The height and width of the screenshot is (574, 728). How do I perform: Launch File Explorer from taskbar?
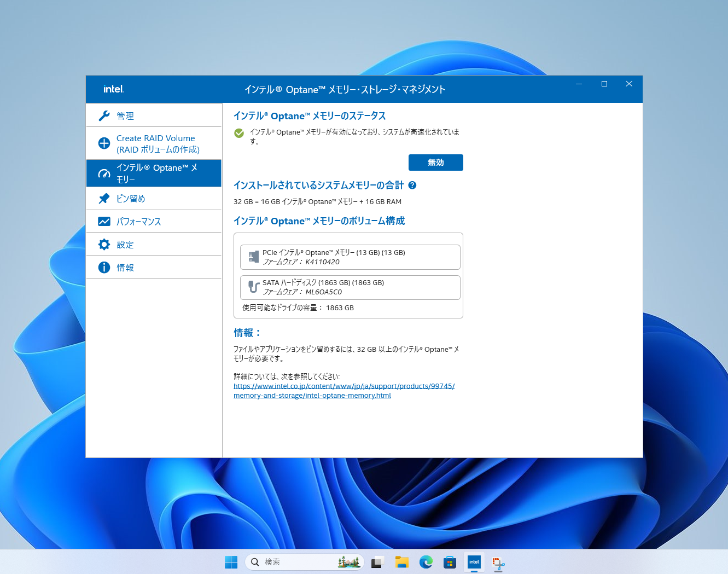tap(402, 562)
